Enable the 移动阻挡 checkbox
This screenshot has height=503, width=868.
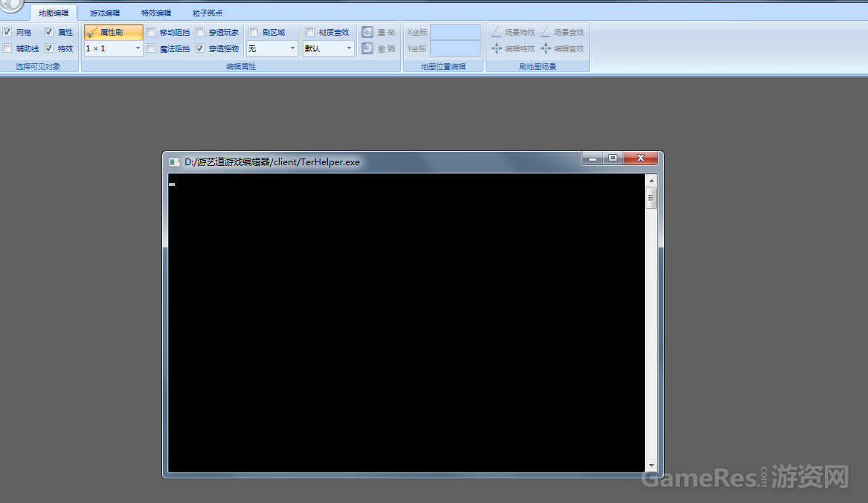point(150,32)
